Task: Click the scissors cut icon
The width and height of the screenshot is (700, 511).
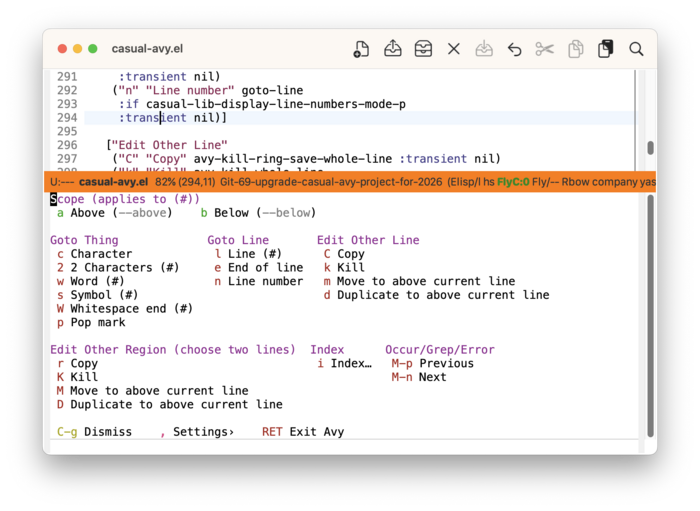Action: [545, 49]
